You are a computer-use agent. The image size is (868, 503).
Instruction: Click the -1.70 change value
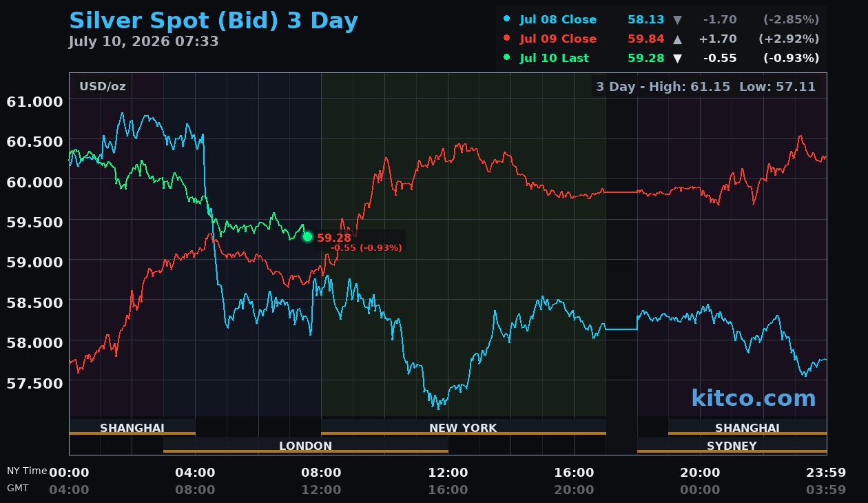click(x=720, y=19)
